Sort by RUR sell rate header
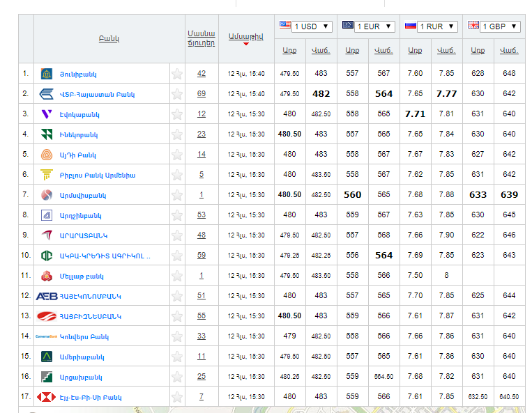532x413 pixels. tap(446, 50)
